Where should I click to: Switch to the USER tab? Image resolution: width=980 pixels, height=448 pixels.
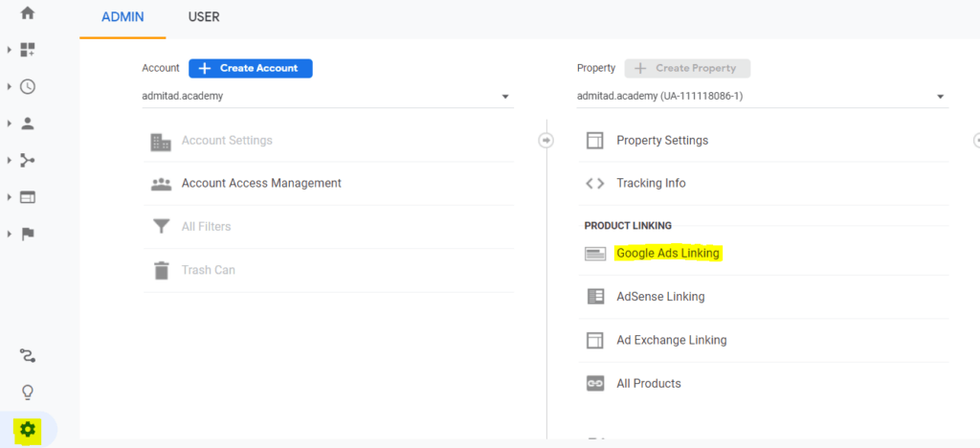pos(204,17)
